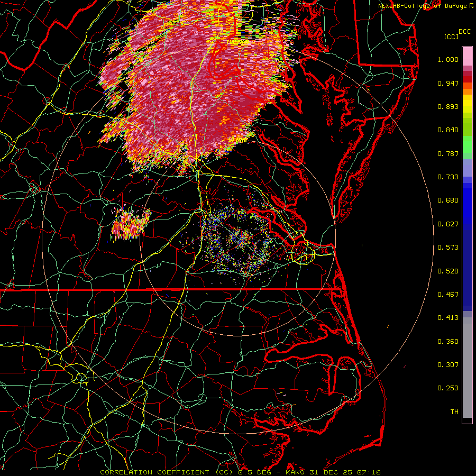Click the 0.840 color scale value
The width and height of the screenshot is (476, 476).
448,130
